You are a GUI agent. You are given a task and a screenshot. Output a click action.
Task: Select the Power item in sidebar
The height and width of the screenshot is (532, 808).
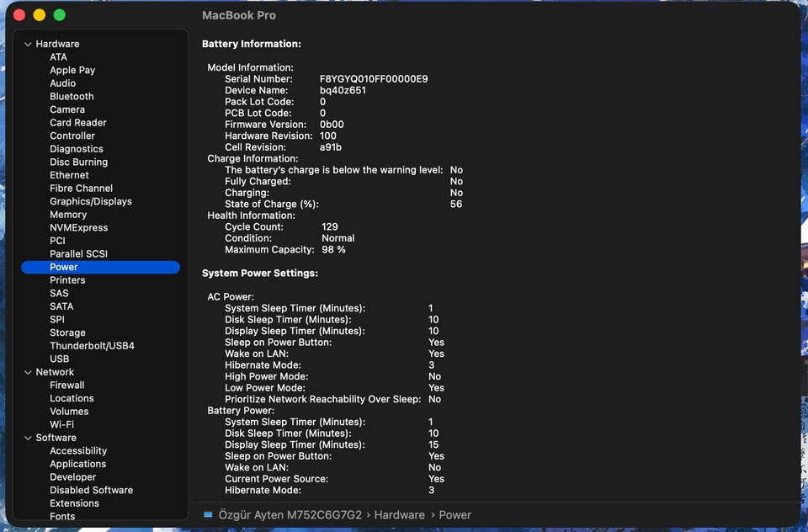pos(64,267)
